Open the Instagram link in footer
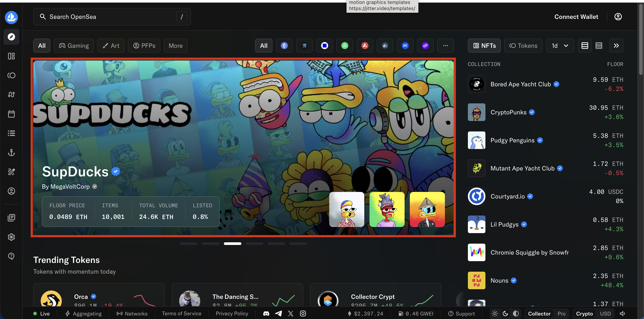Viewport: 644px width, 319px height. (303, 314)
